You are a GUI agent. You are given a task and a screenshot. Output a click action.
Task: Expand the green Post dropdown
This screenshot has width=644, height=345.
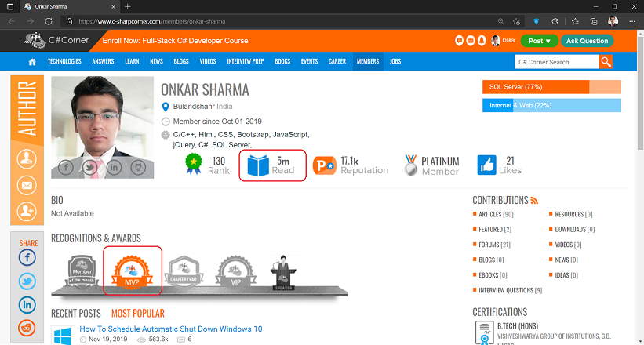tap(539, 41)
